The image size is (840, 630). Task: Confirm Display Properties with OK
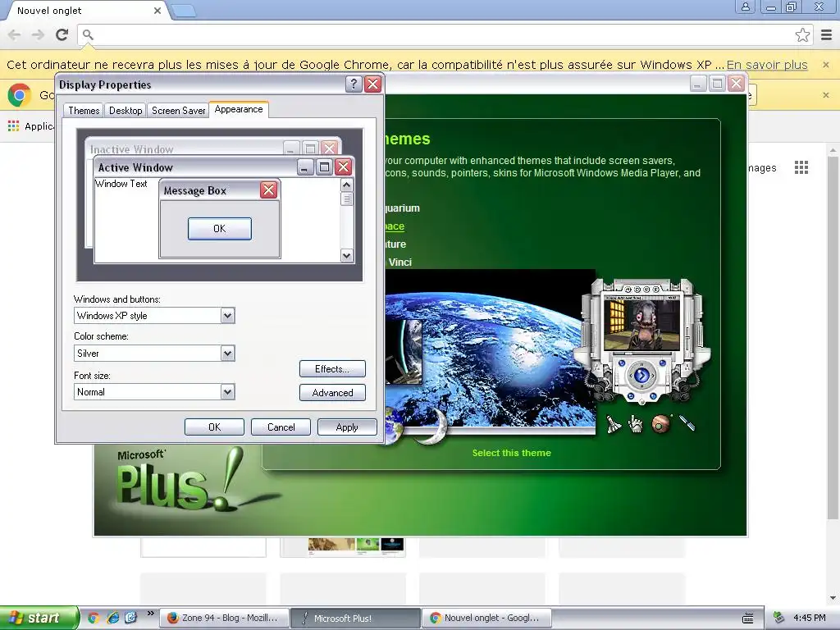coord(214,427)
